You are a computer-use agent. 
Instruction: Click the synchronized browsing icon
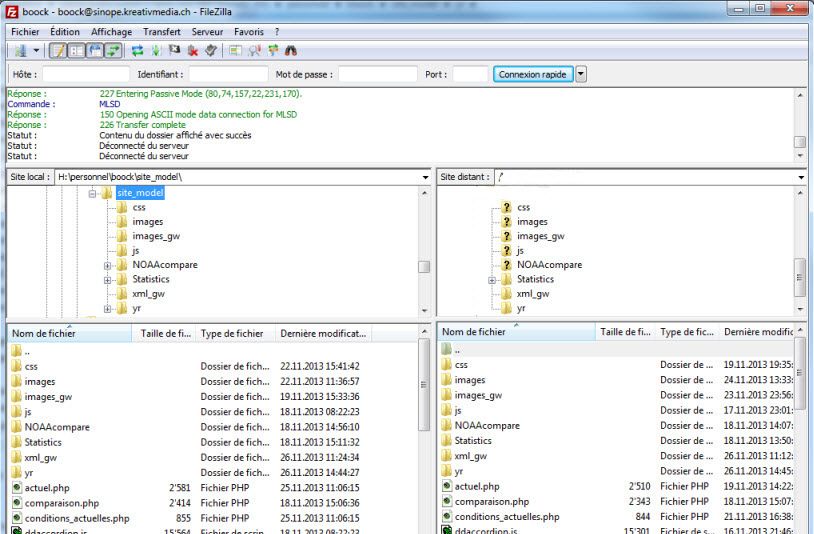273,50
